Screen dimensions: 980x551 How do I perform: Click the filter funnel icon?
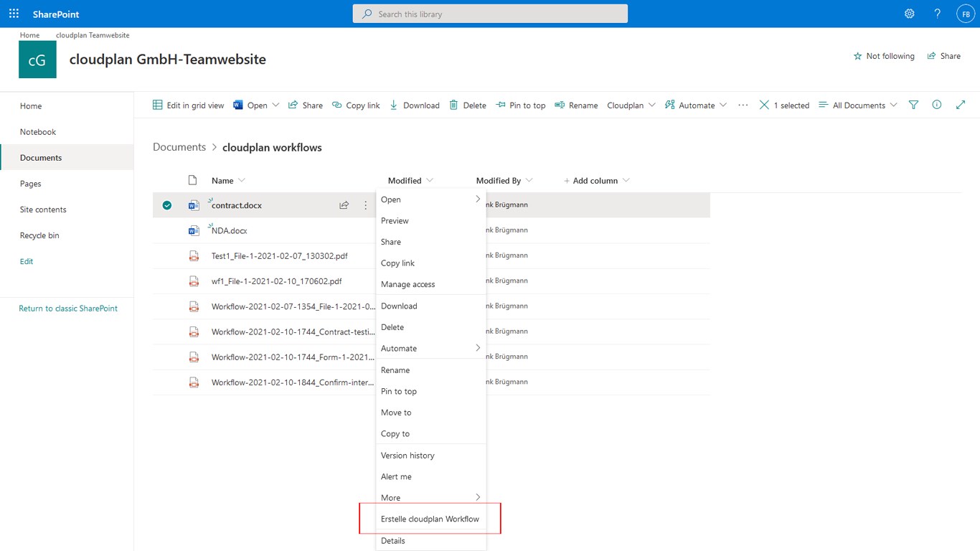click(x=913, y=105)
